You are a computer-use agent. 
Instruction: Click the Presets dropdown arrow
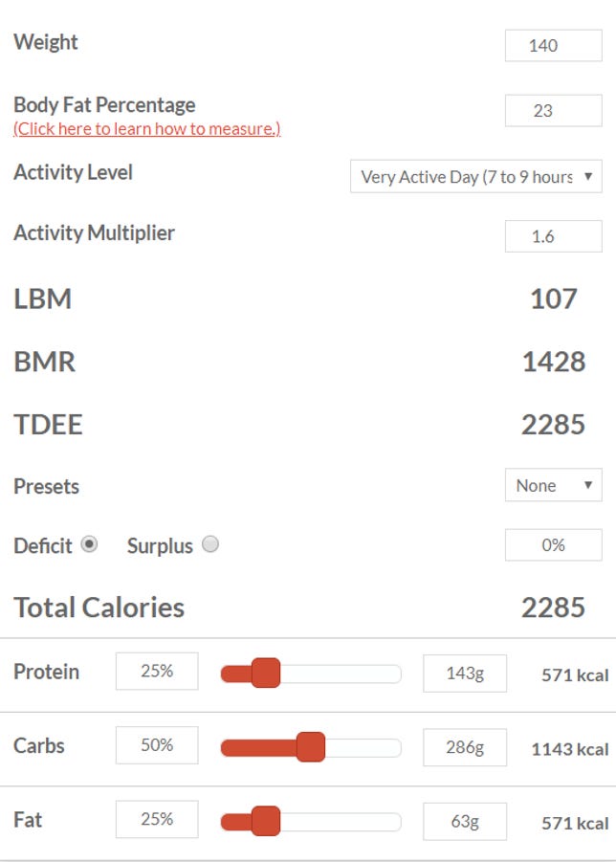click(588, 485)
